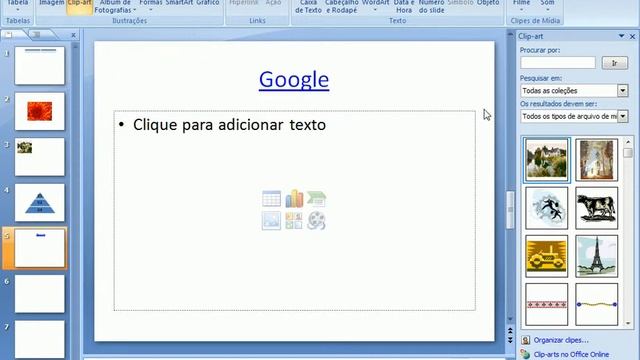640x360 pixels.
Task: Select slide 1 thumbnail
Action: (x=40, y=65)
